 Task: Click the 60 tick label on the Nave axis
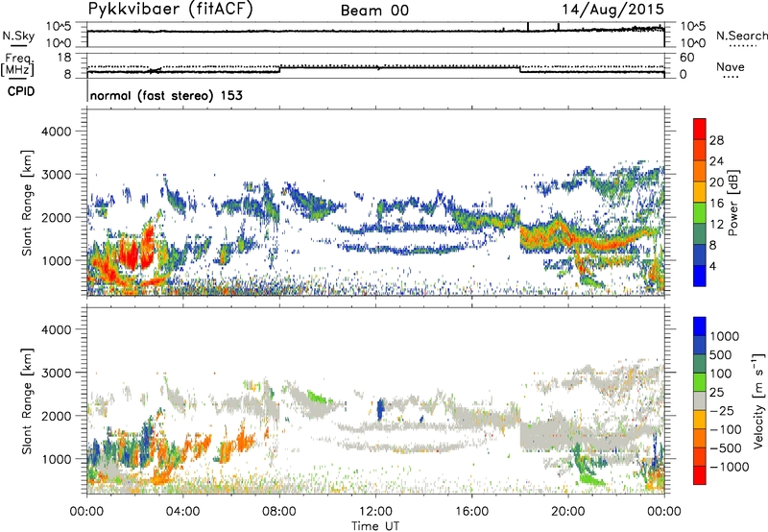[687, 58]
